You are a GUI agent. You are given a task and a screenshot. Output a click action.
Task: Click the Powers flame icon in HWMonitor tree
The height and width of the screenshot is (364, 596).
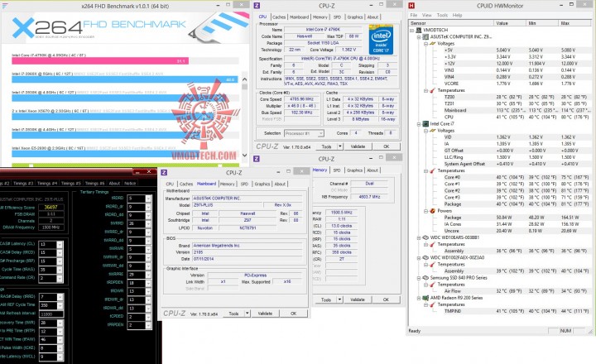click(x=433, y=211)
